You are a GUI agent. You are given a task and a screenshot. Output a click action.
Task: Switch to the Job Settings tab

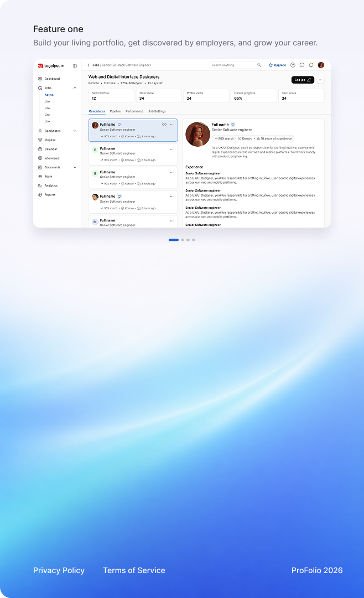click(x=157, y=111)
